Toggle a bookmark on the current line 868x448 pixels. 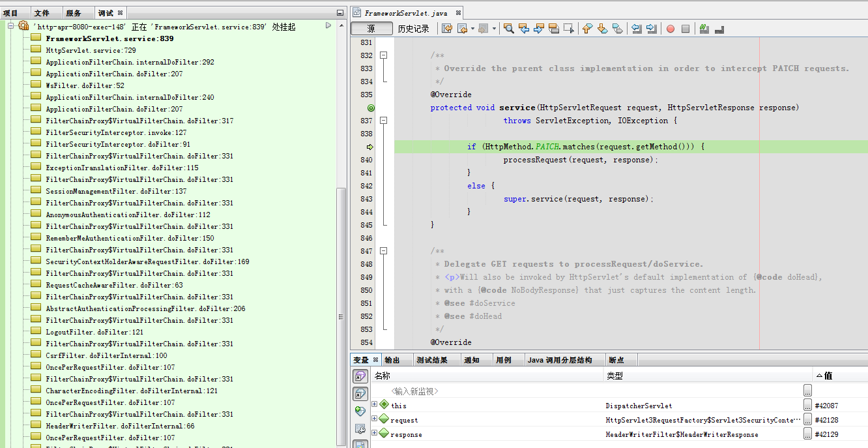click(617, 29)
